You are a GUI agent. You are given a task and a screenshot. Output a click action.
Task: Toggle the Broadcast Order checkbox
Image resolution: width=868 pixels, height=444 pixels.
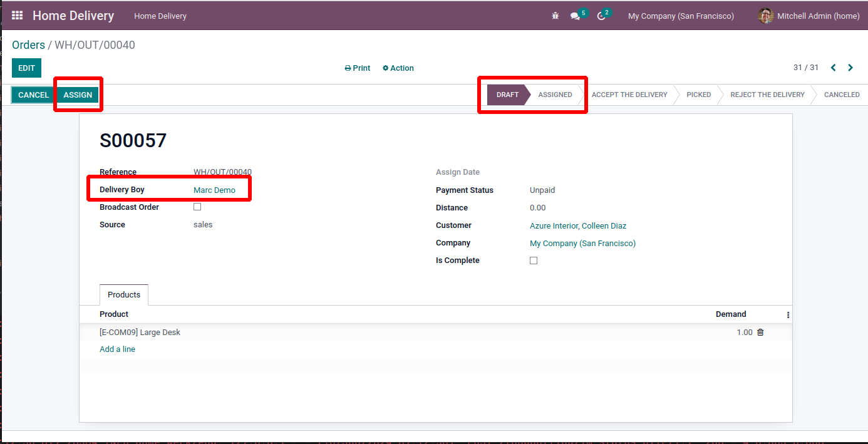coord(197,207)
